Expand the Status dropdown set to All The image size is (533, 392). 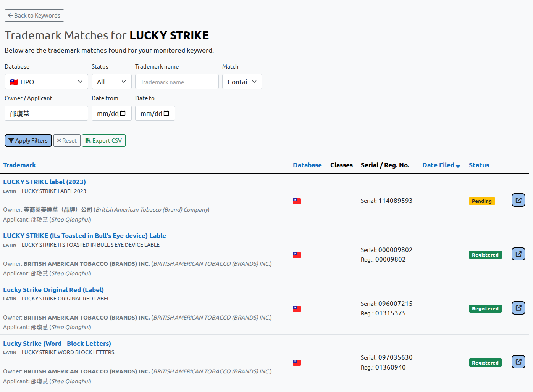(x=111, y=82)
